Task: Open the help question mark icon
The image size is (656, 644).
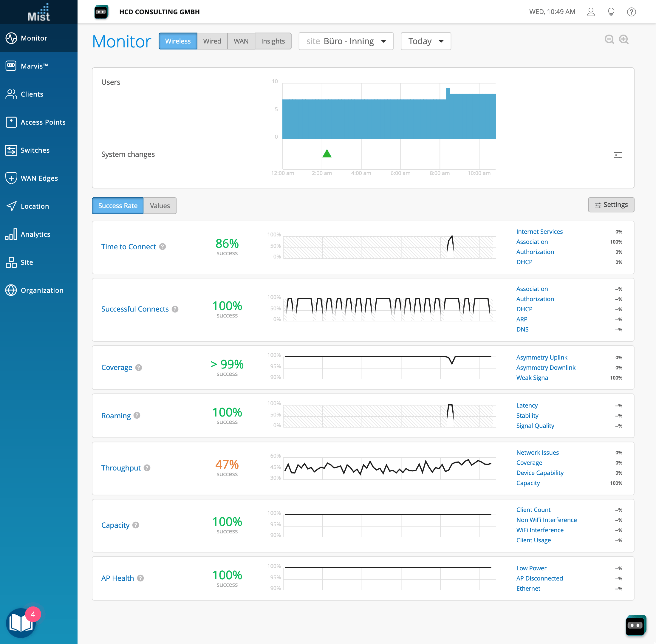Action: click(631, 12)
